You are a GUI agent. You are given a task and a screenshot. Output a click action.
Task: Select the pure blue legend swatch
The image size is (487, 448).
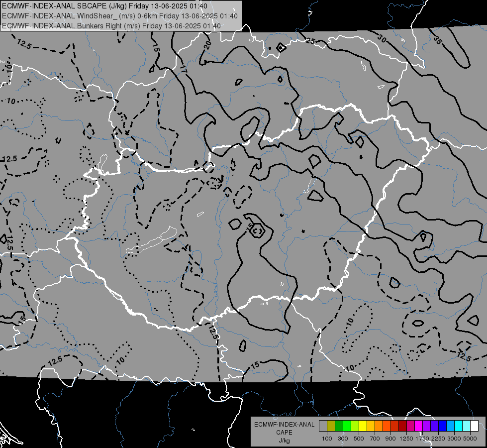[443, 426]
